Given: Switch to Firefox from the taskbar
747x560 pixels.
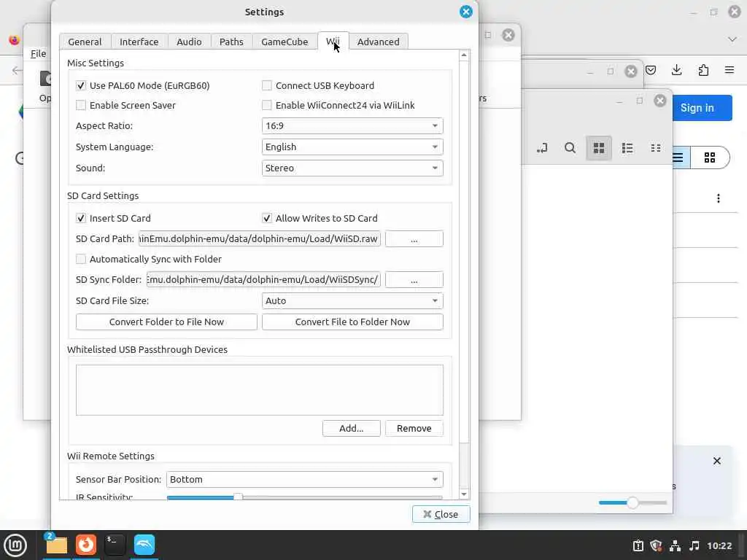Looking at the screenshot, I should pos(86,545).
